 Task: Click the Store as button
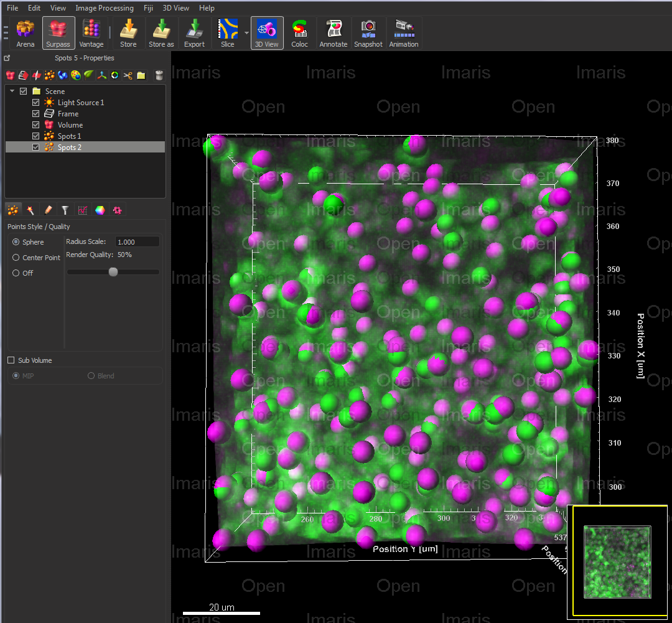click(x=161, y=34)
